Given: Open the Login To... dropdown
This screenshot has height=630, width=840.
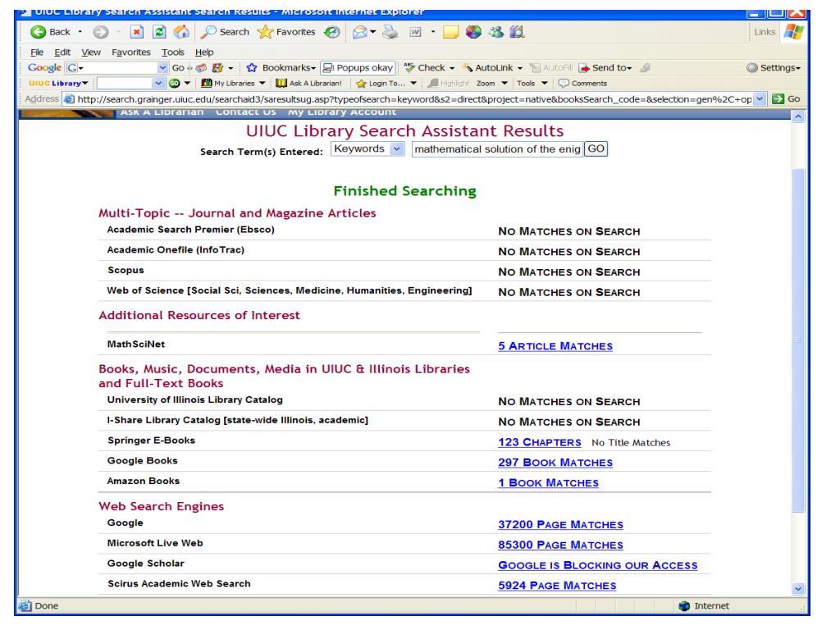Looking at the screenshot, I should pos(413,83).
